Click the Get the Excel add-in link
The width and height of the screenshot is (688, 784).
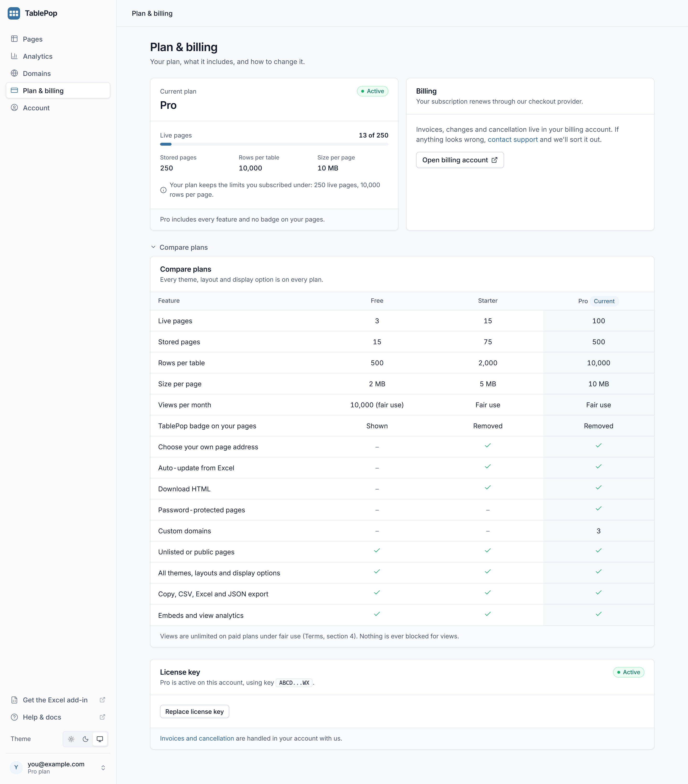coord(58,700)
